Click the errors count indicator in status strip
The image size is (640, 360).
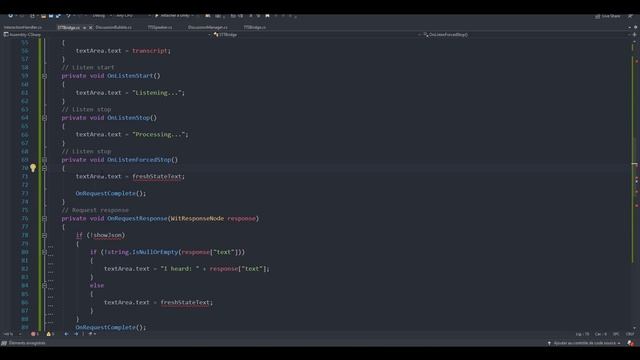35,334
